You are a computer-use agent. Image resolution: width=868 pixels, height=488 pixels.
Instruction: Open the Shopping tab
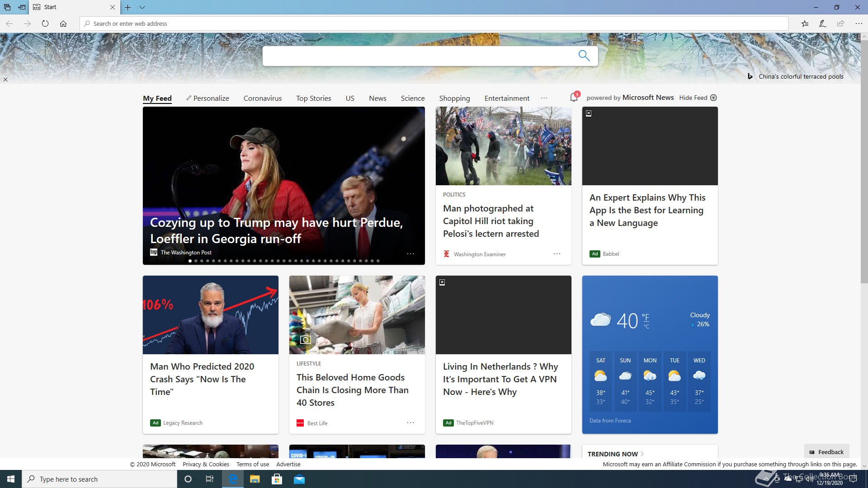[454, 98]
